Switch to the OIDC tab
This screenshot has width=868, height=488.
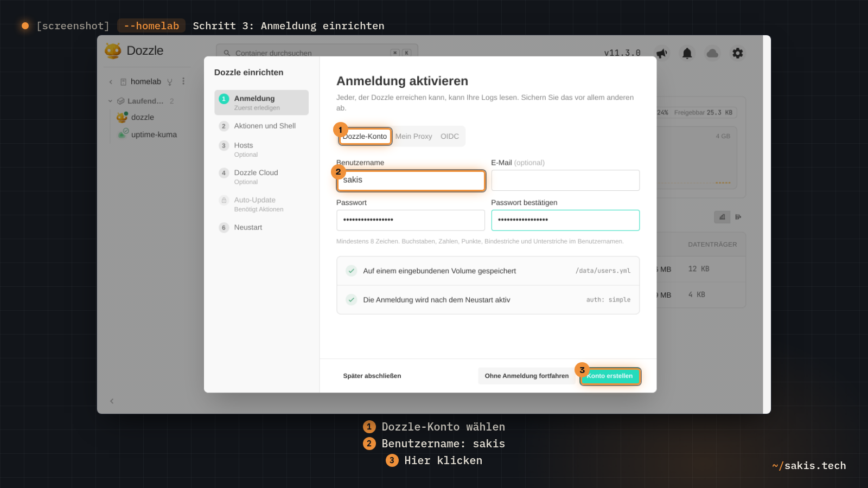click(450, 136)
